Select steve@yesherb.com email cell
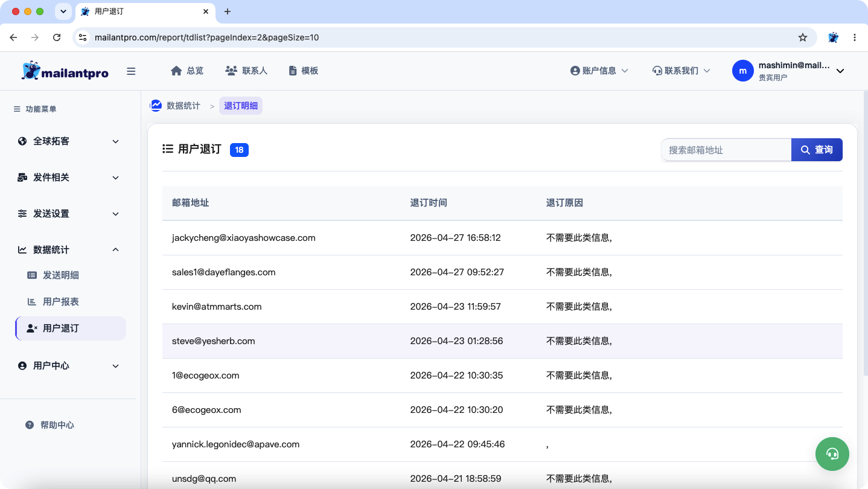 tap(214, 341)
